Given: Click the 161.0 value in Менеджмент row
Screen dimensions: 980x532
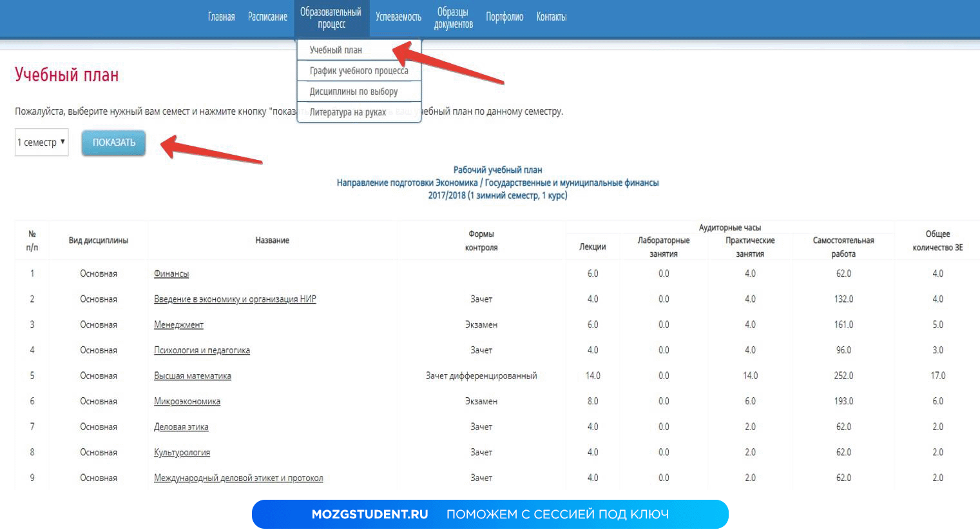Looking at the screenshot, I should pyautogui.click(x=843, y=324).
